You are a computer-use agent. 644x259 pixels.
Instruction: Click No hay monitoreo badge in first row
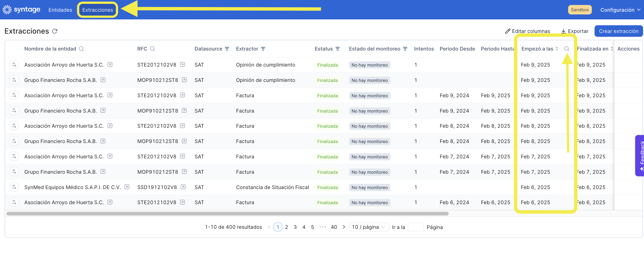369,65
